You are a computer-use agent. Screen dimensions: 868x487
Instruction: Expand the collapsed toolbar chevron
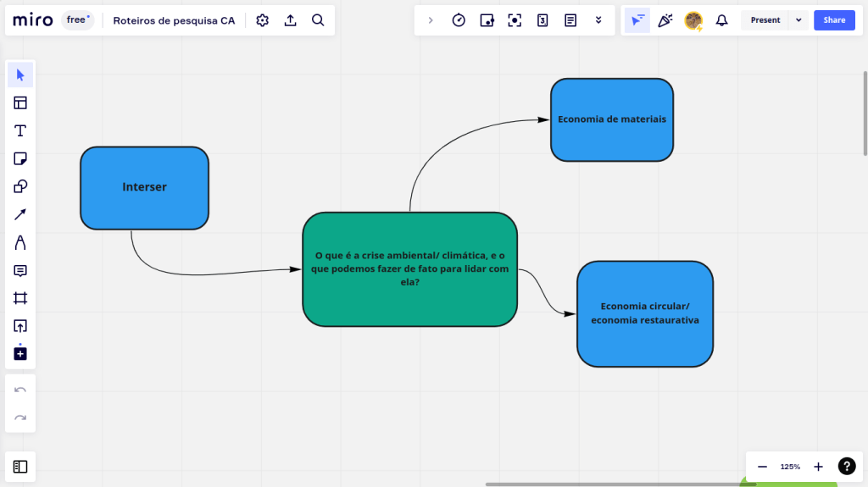pyautogui.click(x=431, y=20)
